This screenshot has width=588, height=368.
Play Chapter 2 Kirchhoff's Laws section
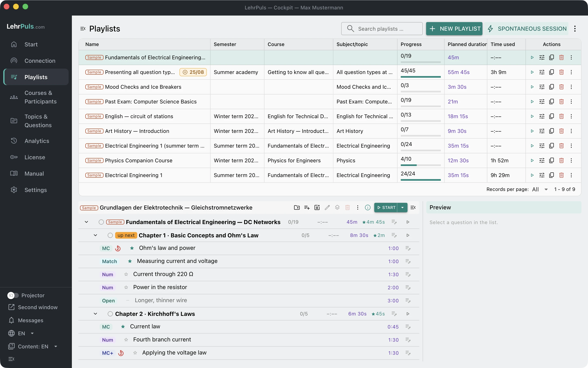[408, 314]
